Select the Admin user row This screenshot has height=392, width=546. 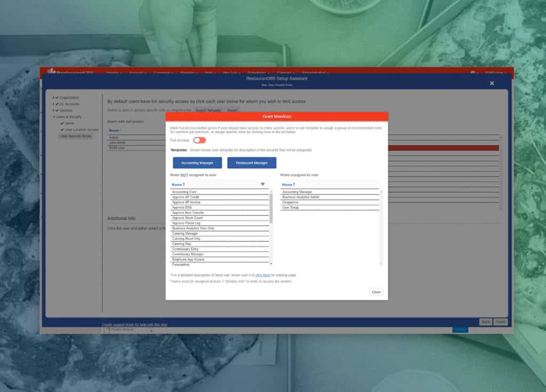click(x=136, y=138)
